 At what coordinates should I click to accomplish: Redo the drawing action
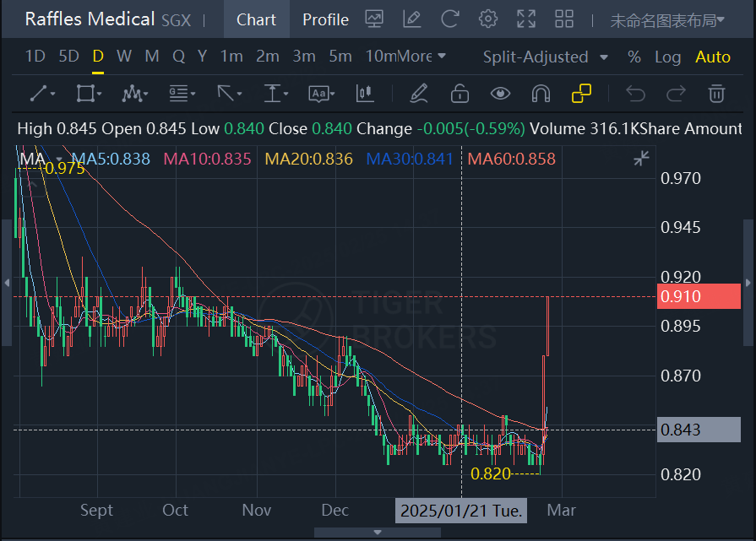[x=676, y=94]
